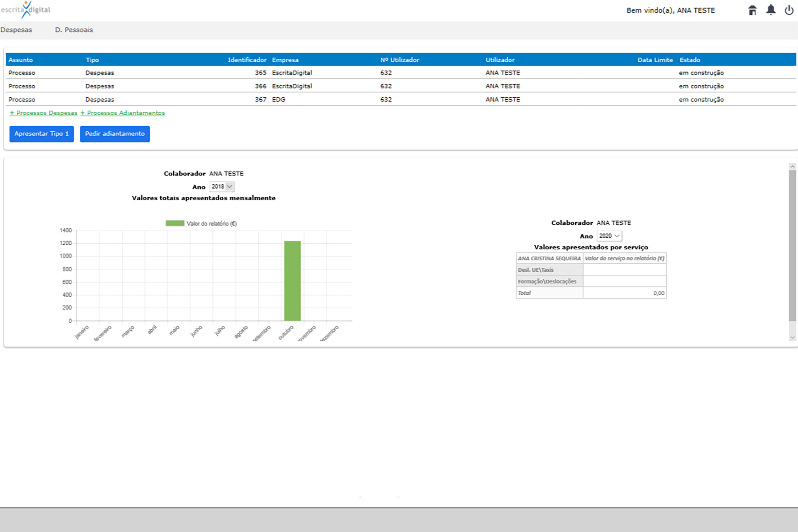Sort by the Utilizador column header

click(500, 60)
